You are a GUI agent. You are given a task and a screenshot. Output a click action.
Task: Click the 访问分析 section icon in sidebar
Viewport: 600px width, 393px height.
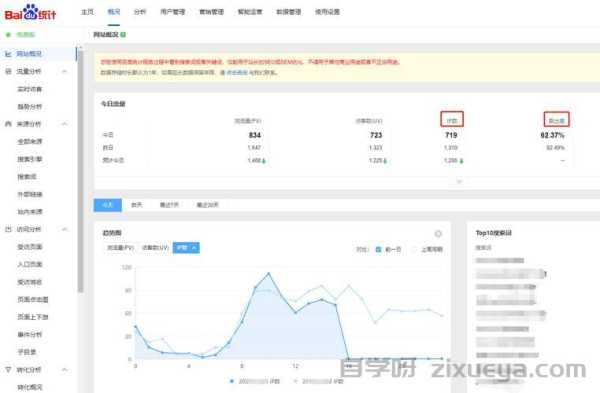pos(8,229)
